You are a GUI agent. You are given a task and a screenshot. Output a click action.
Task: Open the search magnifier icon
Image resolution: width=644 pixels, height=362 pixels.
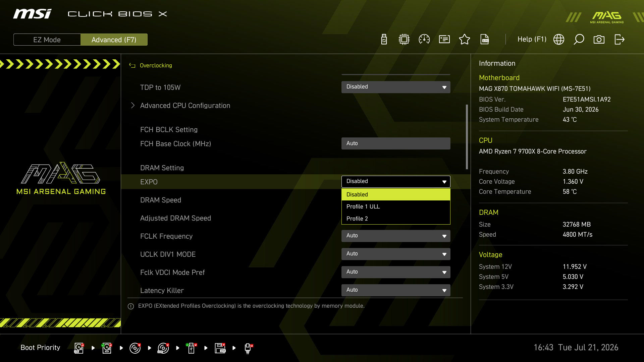point(579,39)
